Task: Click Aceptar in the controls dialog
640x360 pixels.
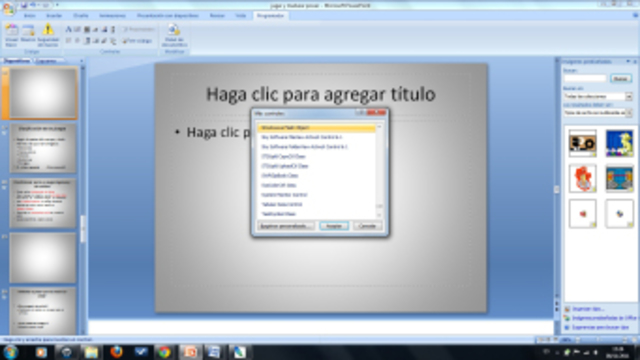Action: click(x=334, y=226)
